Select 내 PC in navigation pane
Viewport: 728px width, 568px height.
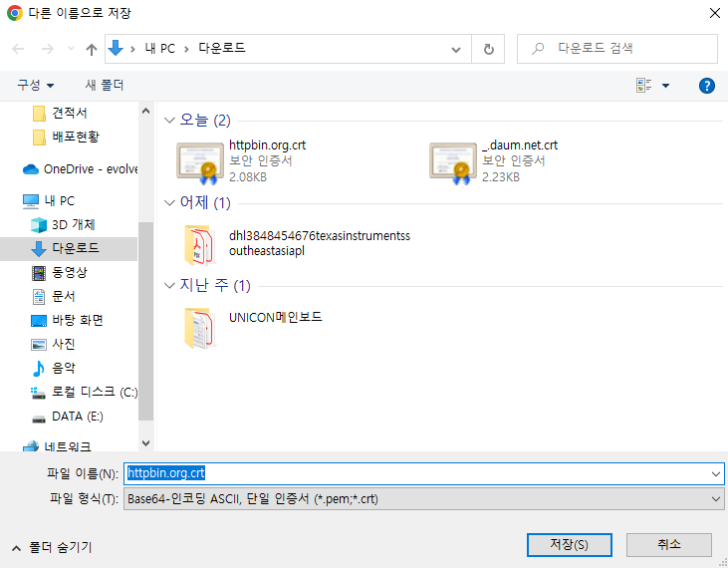coord(49,201)
